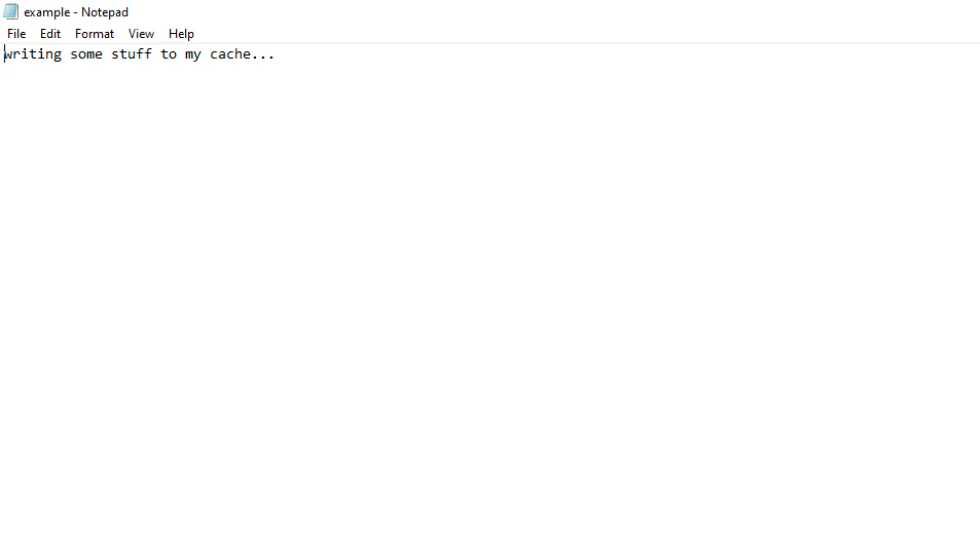Click at the end of the text line
This screenshot has width=980, height=551.
click(274, 55)
